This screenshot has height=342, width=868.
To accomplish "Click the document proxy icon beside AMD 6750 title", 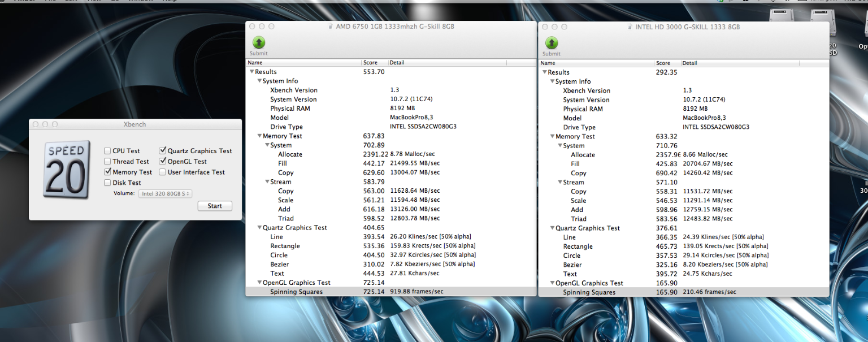I will [x=331, y=27].
